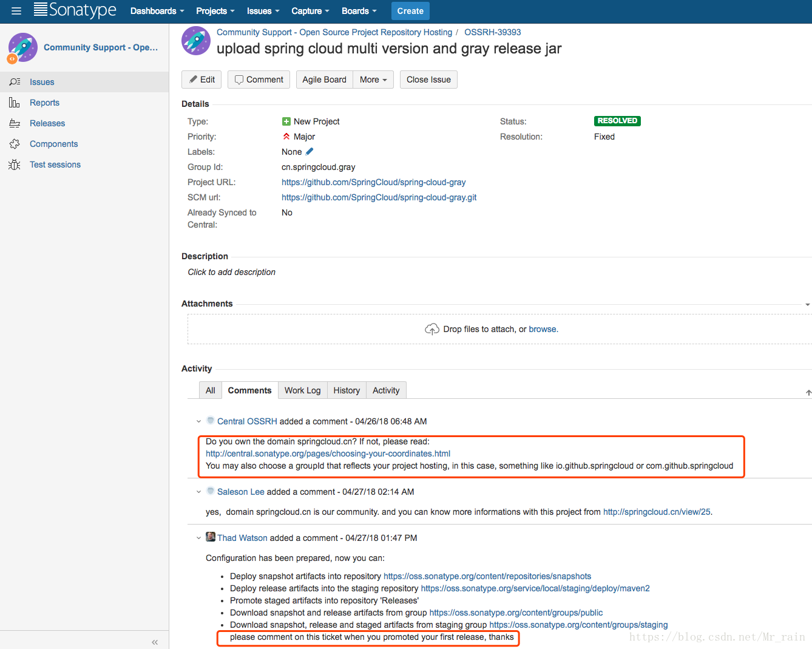Click the Comment button
The image size is (812, 649).
pyautogui.click(x=259, y=80)
